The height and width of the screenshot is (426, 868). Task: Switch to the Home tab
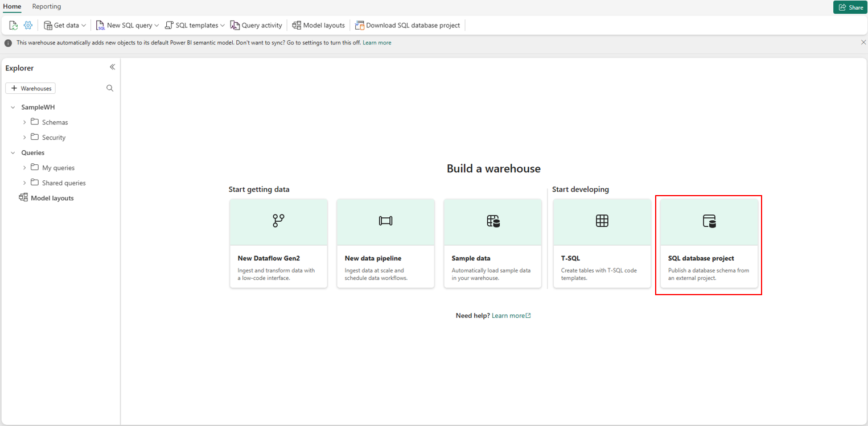pyautogui.click(x=13, y=6)
